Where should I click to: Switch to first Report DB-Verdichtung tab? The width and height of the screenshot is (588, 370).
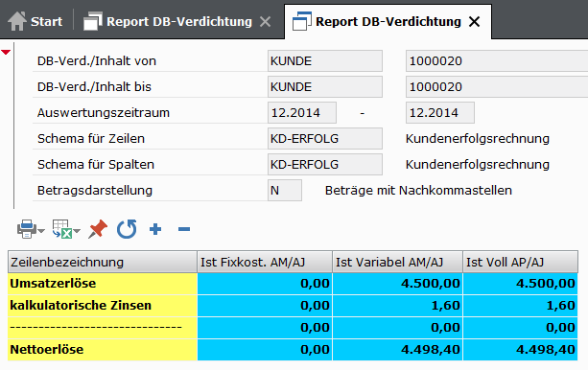click(x=168, y=21)
